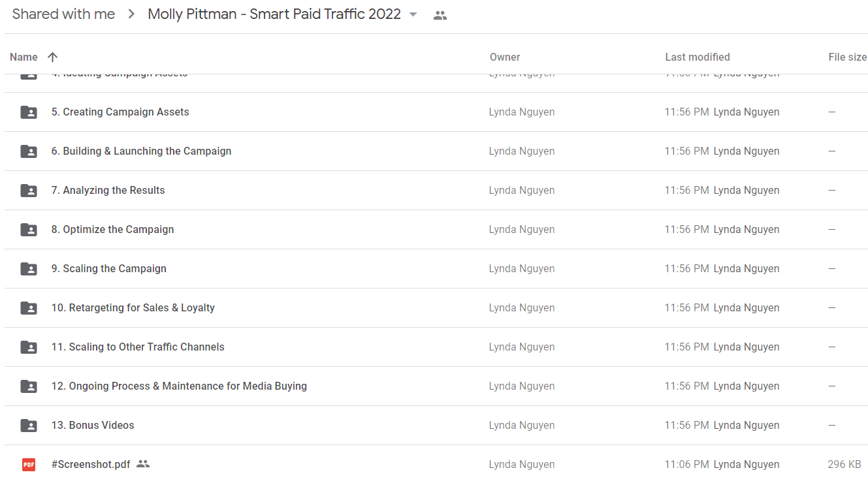The height and width of the screenshot is (483, 868).
Task: Select 10. Retargeting for Sales & Loyalty
Action: click(133, 307)
